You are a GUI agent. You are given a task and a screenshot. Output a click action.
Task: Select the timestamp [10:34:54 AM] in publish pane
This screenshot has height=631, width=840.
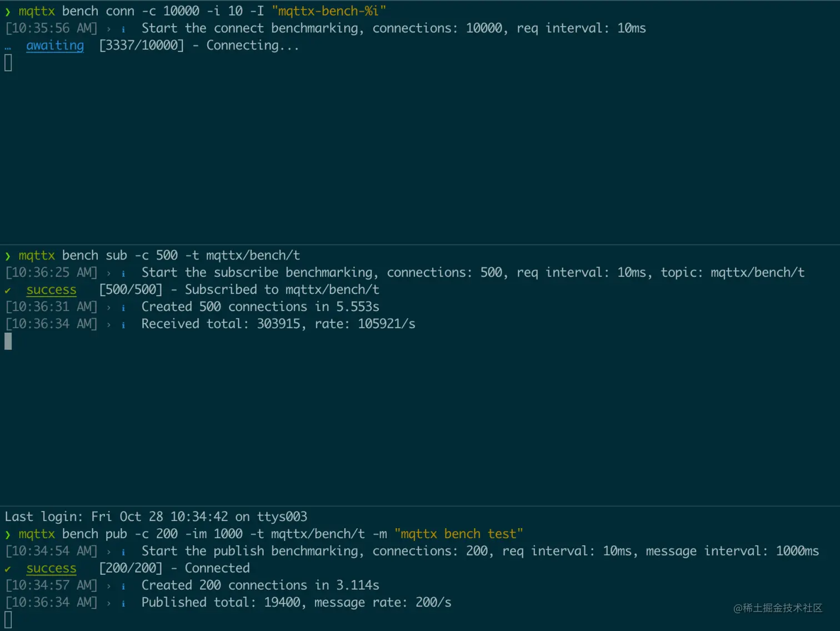pos(51,551)
